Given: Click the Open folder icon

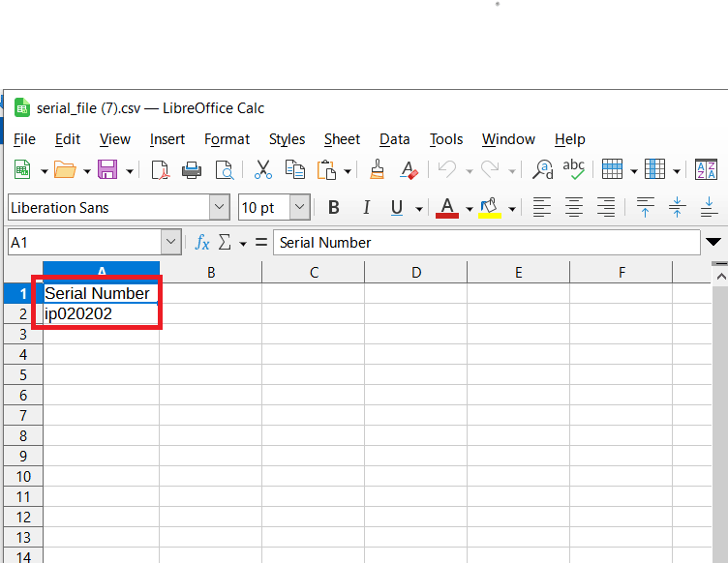Looking at the screenshot, I should click(65, 169).
